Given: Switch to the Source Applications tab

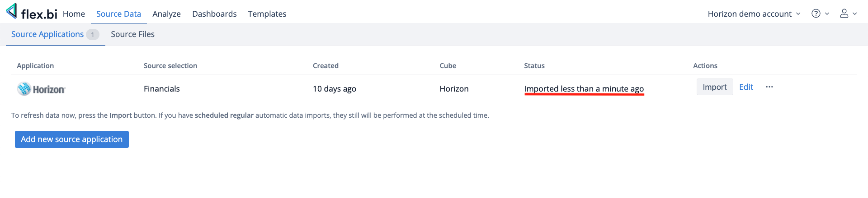Looking at the screenshot, I should click(x=47, y=34).
